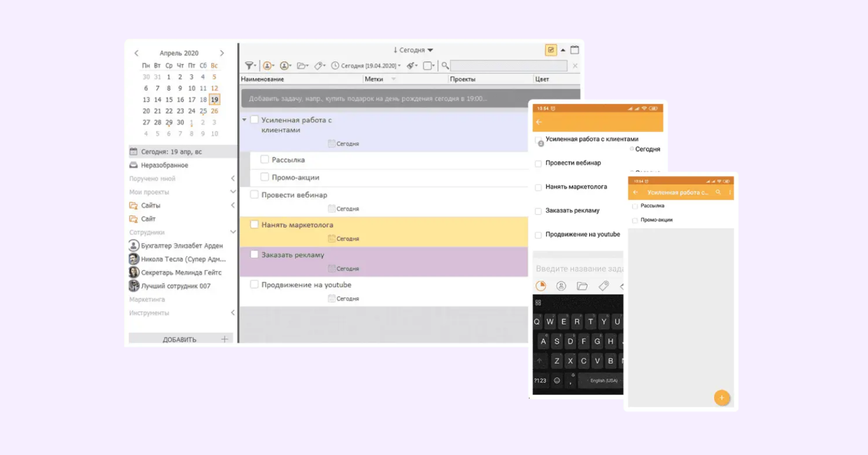Check Рассылка on the second phone
The image size is (868, 455).
[635, 206]
